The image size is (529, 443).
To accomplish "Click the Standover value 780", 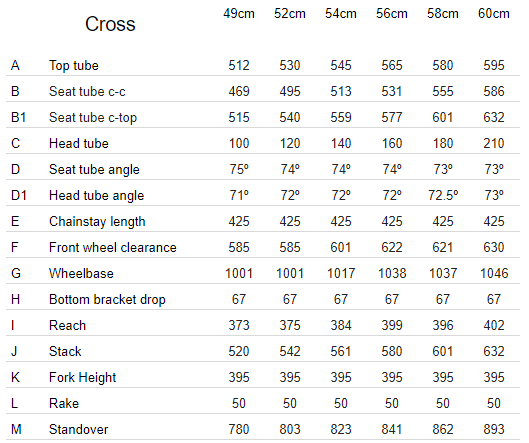I will point(239,430).
